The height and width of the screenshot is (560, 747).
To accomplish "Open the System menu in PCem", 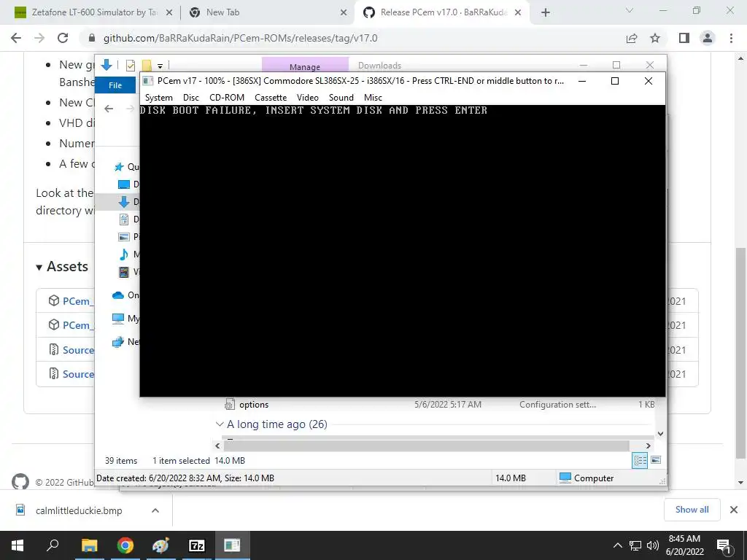I will coord(158,98).
